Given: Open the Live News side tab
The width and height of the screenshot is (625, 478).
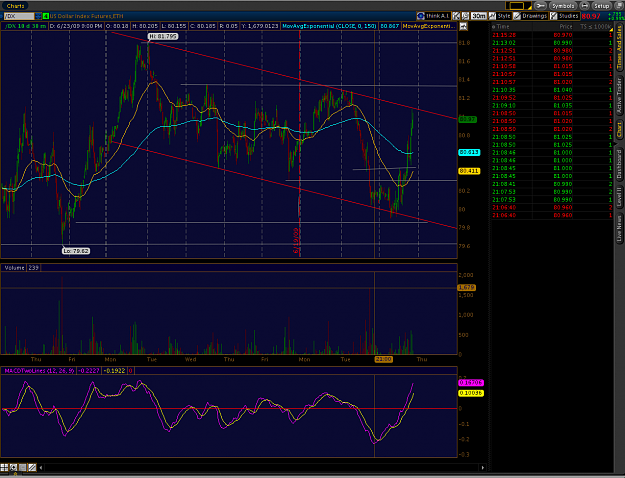Looking at the screenshot, I should [619, 228].
